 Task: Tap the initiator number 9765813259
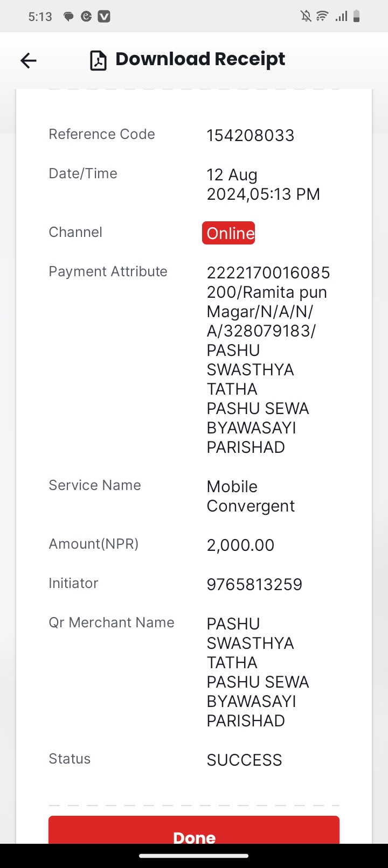(x=254, y=584)
